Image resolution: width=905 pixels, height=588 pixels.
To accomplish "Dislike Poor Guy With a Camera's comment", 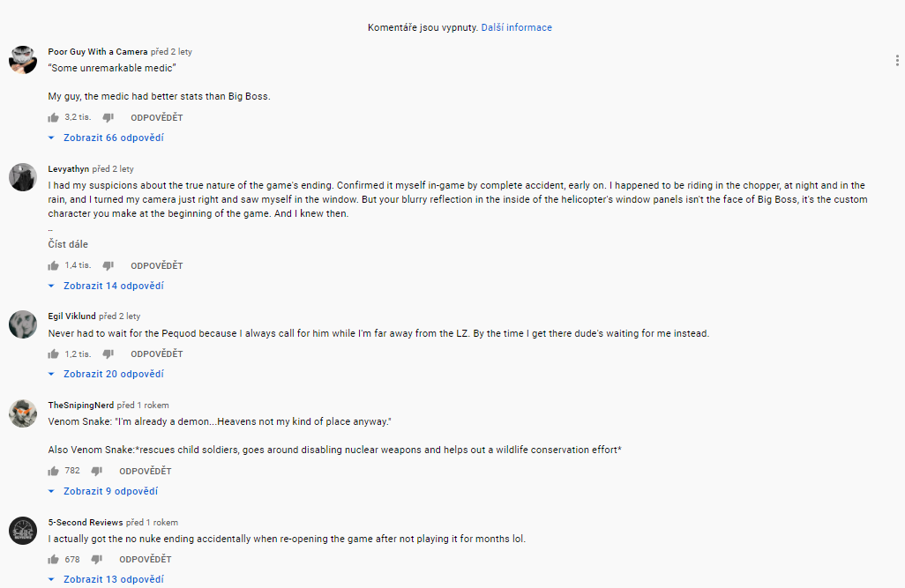I will [108, 117].
